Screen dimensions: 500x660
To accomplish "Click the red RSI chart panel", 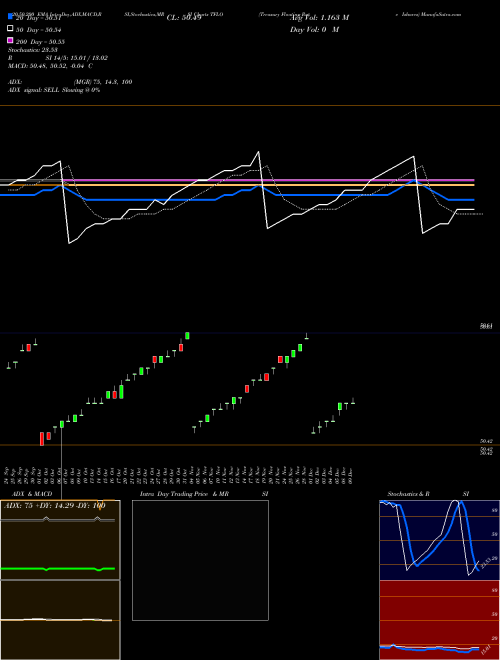I will tap(439, 620).
